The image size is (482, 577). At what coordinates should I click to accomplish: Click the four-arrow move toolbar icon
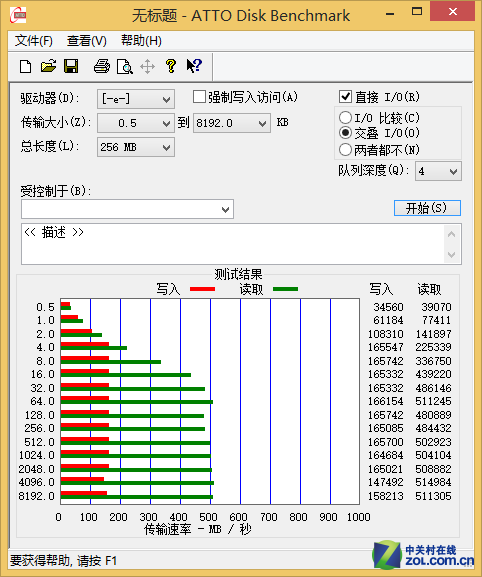tap(148, 67)
